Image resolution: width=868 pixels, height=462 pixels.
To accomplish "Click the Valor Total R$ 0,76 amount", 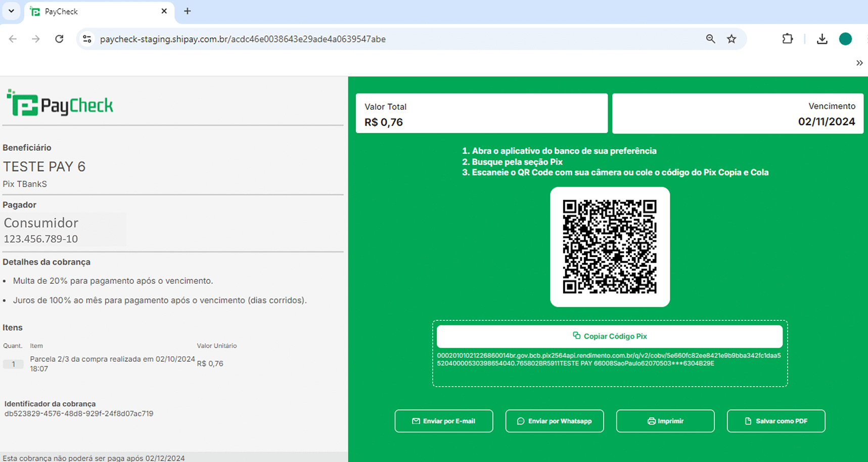I will coord(384,122).
